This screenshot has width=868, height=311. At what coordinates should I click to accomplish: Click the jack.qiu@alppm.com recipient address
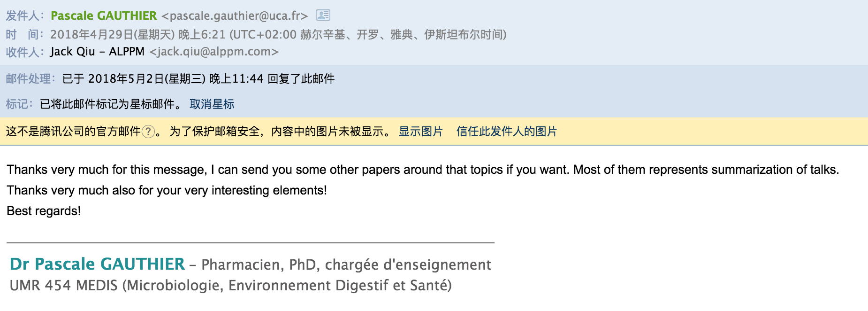pyautogui.click(x=214, y=52)
